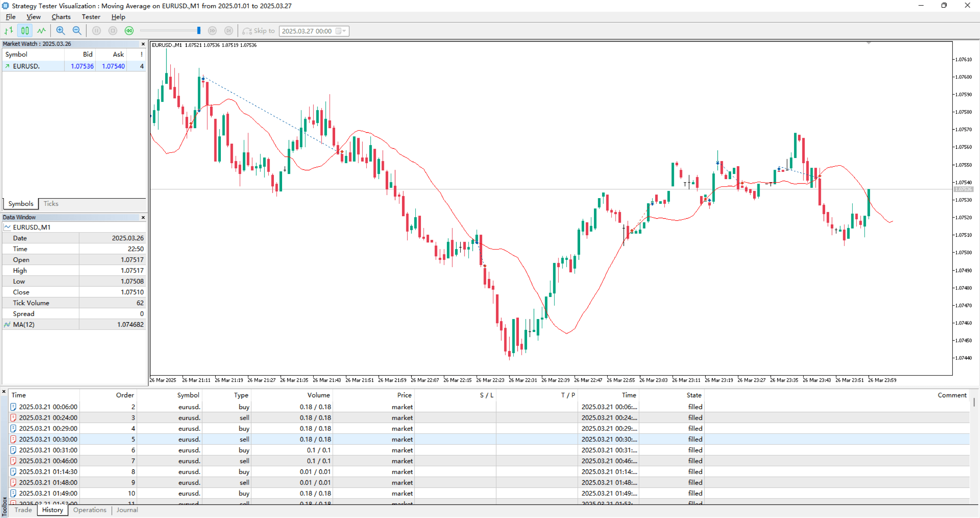The height and width of the screenshot is (518, 980).
Task: Switch to line chart mode
Action: [x=41, y=31]
